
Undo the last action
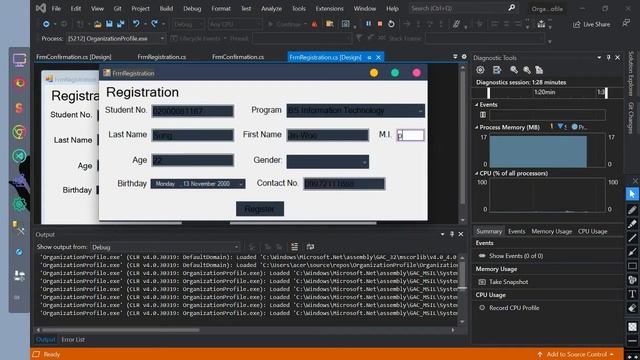pos(136,24)
